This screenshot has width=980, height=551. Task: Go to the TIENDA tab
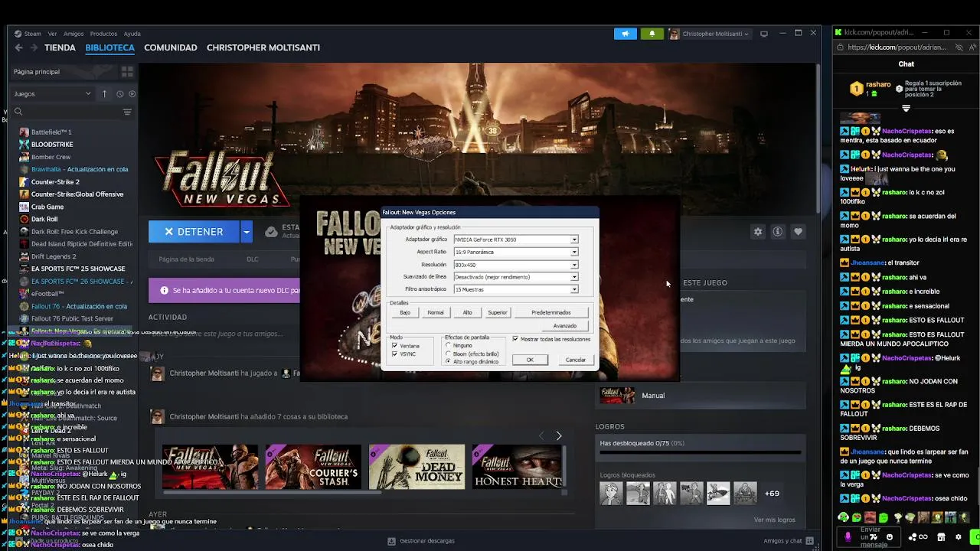[60, 47]
